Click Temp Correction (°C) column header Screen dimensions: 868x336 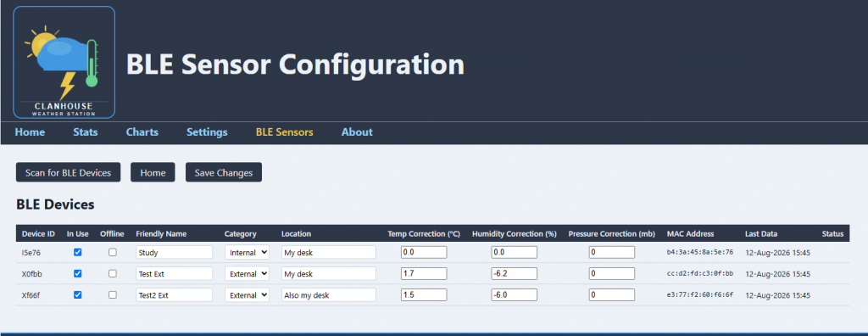(x=424, y=234)
